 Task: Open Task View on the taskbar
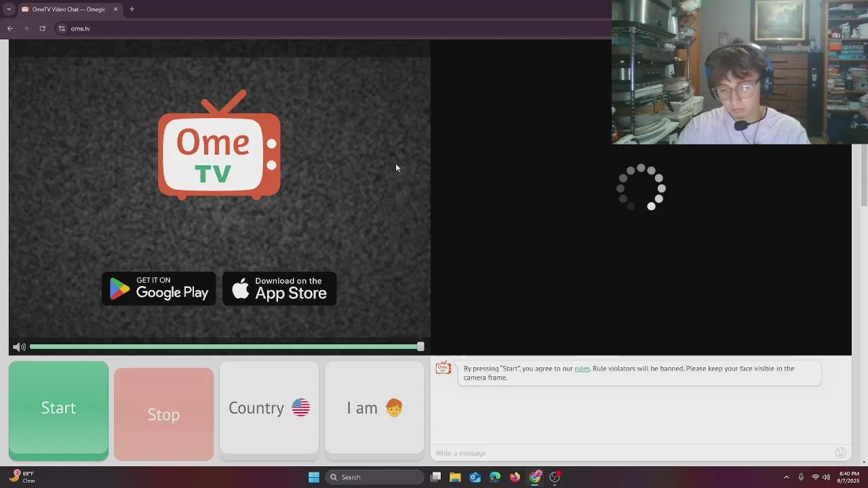point(436,477)
